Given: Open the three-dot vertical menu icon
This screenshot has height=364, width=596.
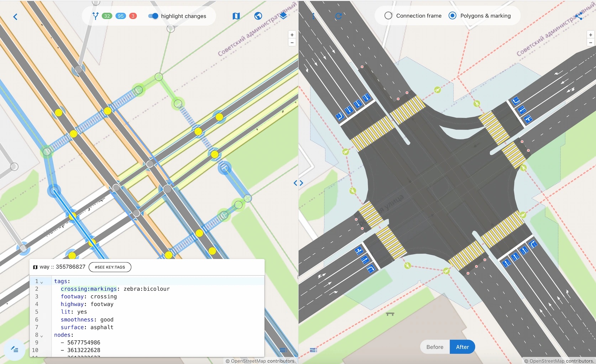Looking at the screenshot, I should point(313,16).
